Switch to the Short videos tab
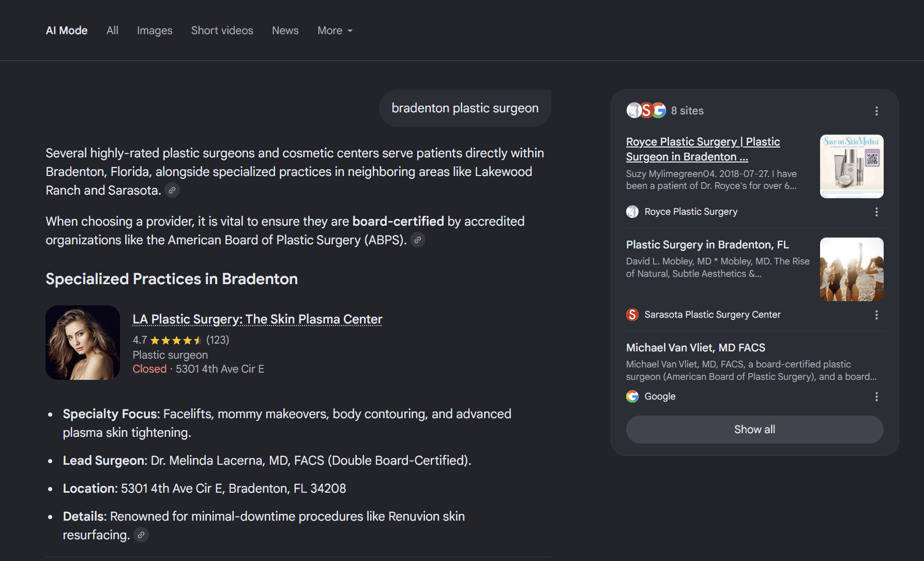The height and width of the screenshot is (561, 924). [222, 31]
